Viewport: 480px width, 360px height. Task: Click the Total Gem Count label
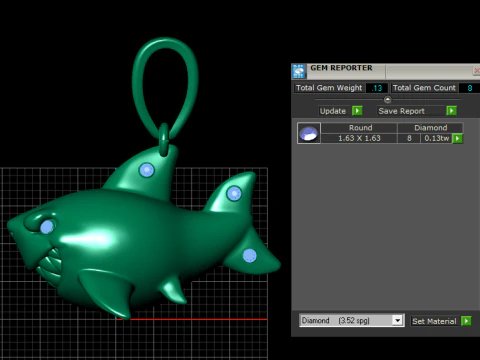(x=424, y=88)
